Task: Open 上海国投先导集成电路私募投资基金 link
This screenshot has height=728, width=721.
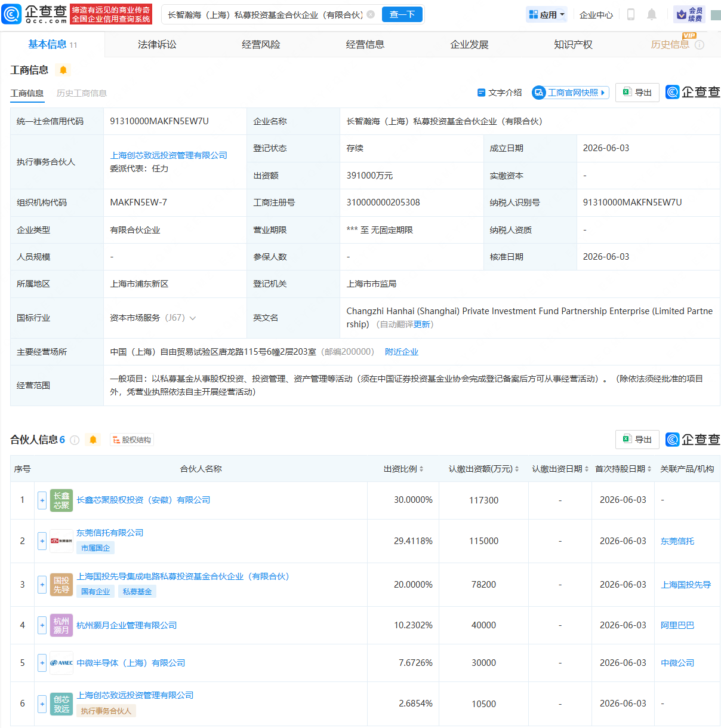Action: coord(183,576)
